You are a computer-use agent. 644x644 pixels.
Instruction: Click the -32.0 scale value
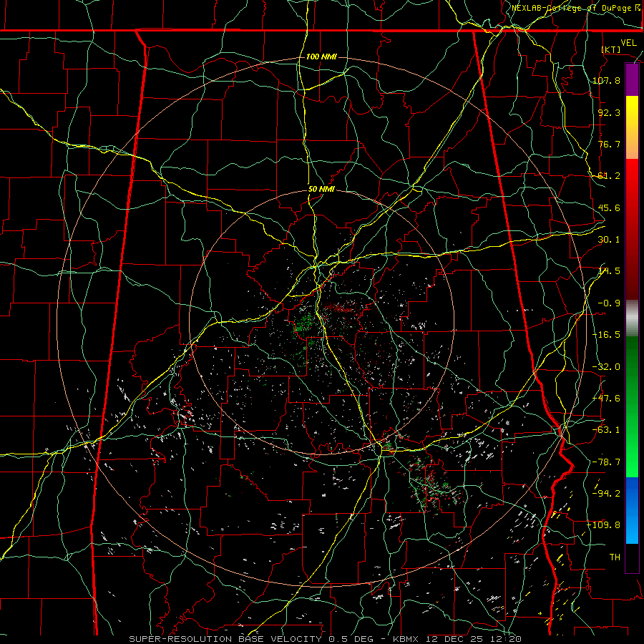pyautogui.click(x=606, y=367)
